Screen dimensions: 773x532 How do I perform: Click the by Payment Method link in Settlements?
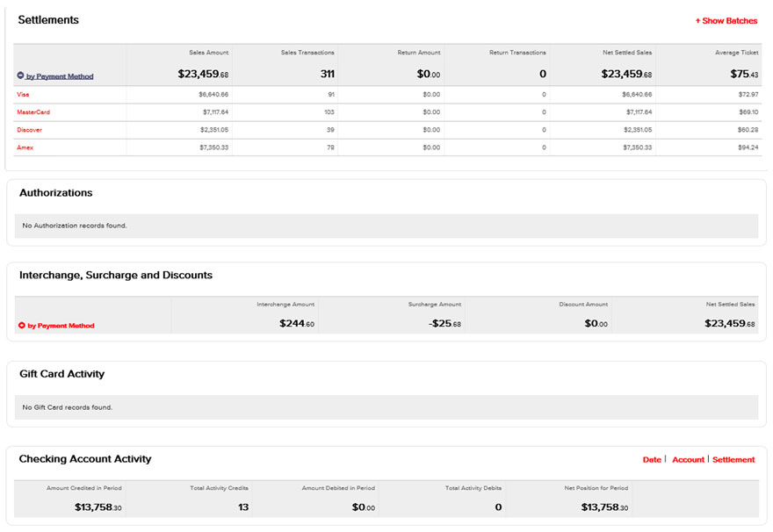pyautogui.click(x=57, y=74)
